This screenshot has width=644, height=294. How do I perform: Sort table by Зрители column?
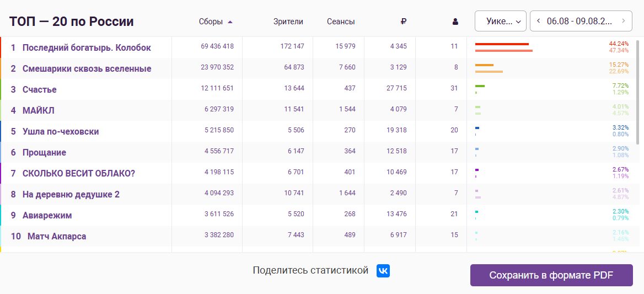coord(288,22)
